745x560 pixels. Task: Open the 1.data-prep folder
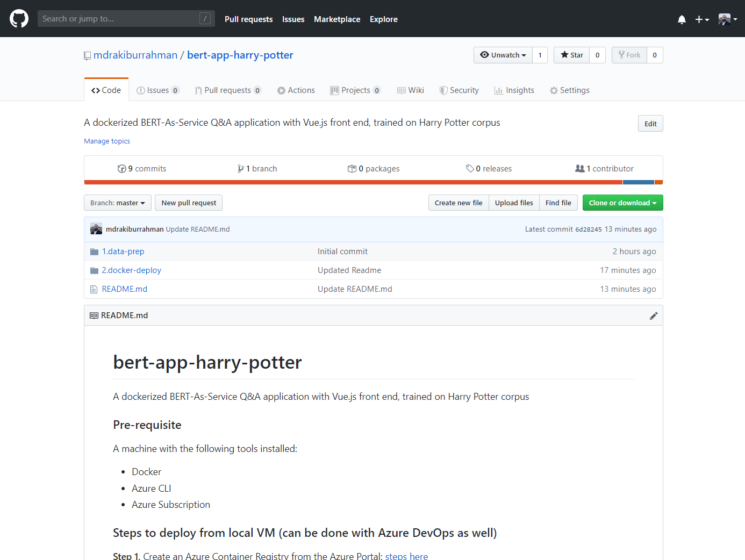click(123, 252)
